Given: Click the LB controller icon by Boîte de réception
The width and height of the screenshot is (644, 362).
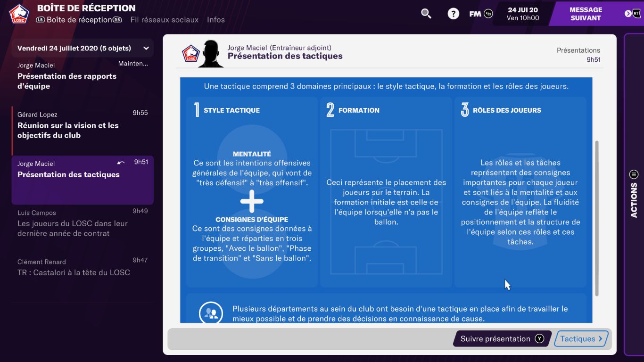Looking at the screenshot, I should pyautogui.click(x=41, y=20).
